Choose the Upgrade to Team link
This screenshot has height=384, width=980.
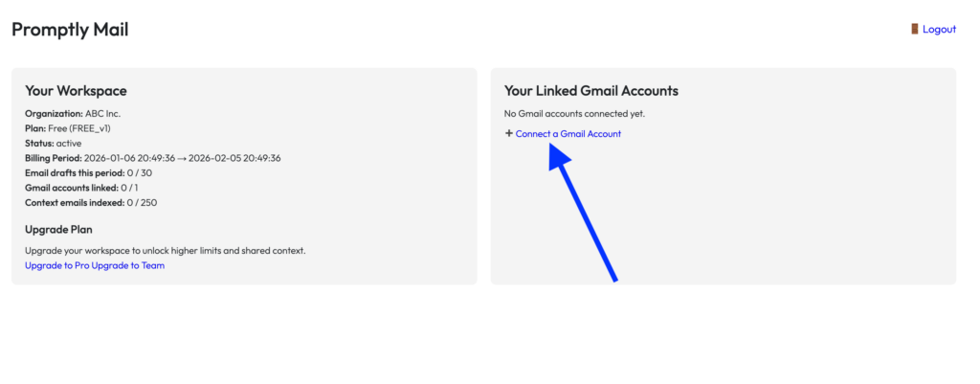[x=136, y=265]
